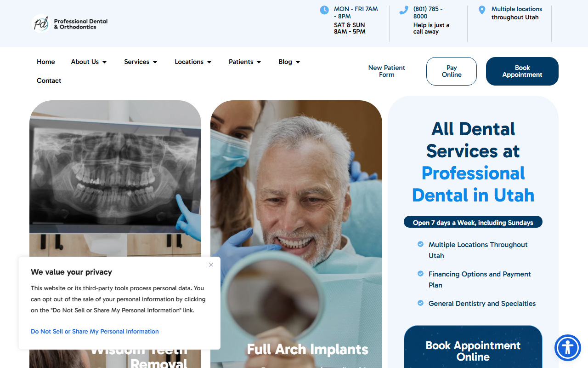Click the map pin location icon
This screenshot has height=368, width=588.
(482, 10)
